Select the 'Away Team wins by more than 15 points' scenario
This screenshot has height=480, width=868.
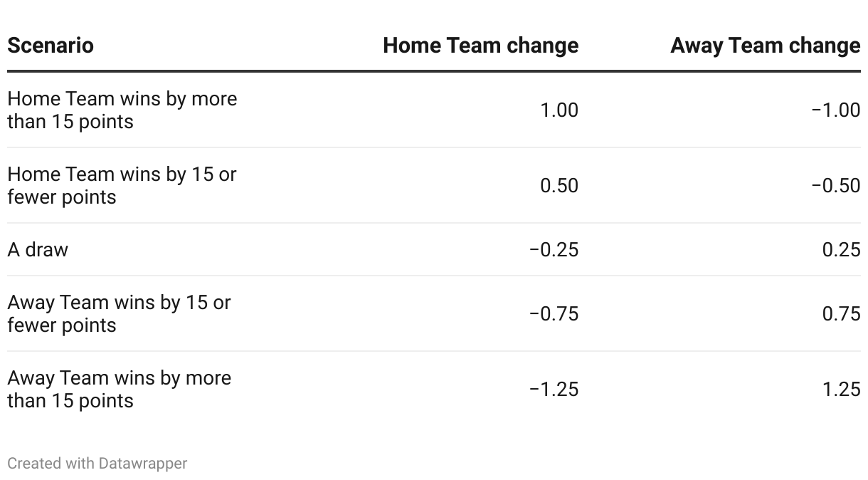119,390
